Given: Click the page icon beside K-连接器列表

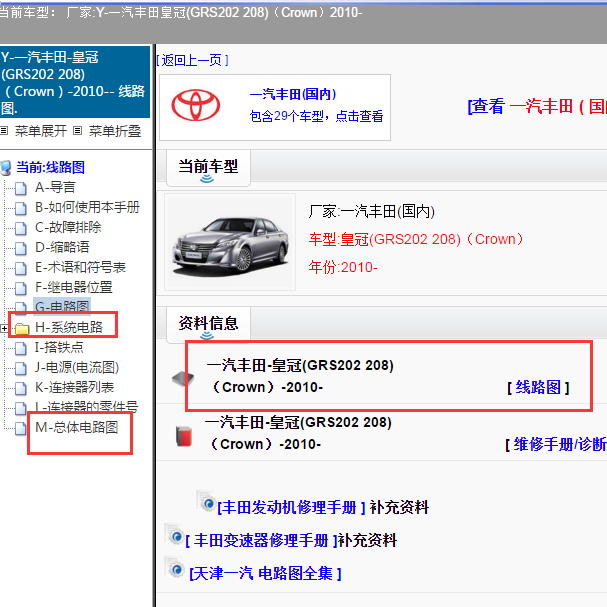Looking at the screenshot, I should pyautogui.click(x=21, y=388).
